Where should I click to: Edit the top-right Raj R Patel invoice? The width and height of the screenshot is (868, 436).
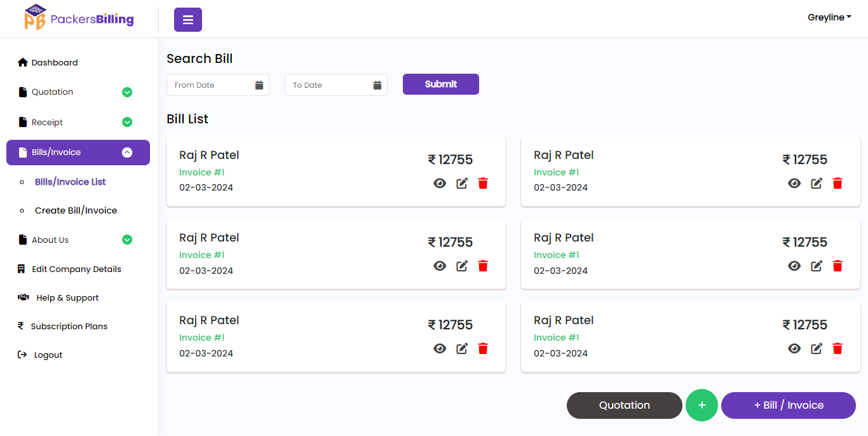817,183
